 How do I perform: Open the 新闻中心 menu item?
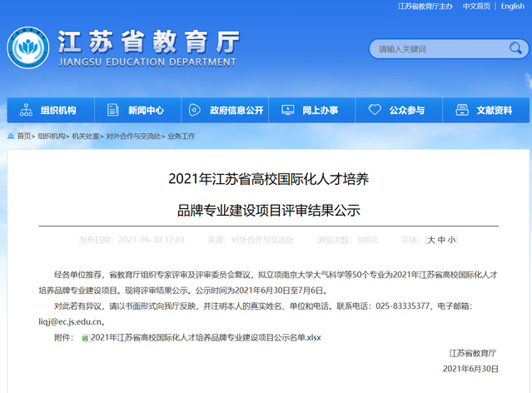coord(146,110)
